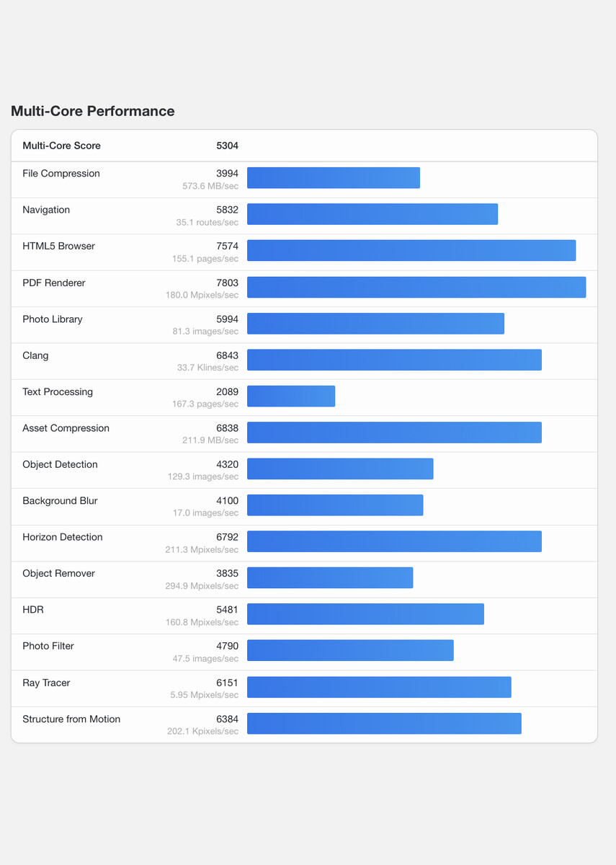Click the PDF Renderer score bar

pyautogui.click(x=416, y=287)
